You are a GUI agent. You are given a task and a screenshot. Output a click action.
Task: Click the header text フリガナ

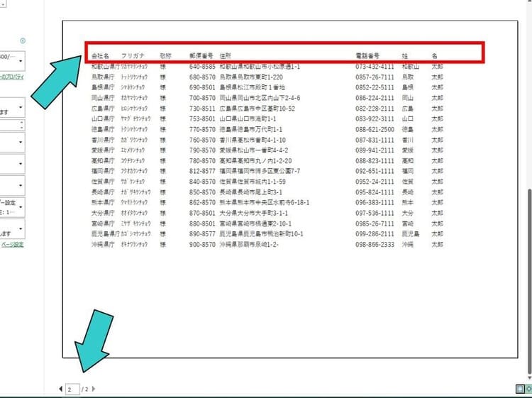[x=133, y=55]
